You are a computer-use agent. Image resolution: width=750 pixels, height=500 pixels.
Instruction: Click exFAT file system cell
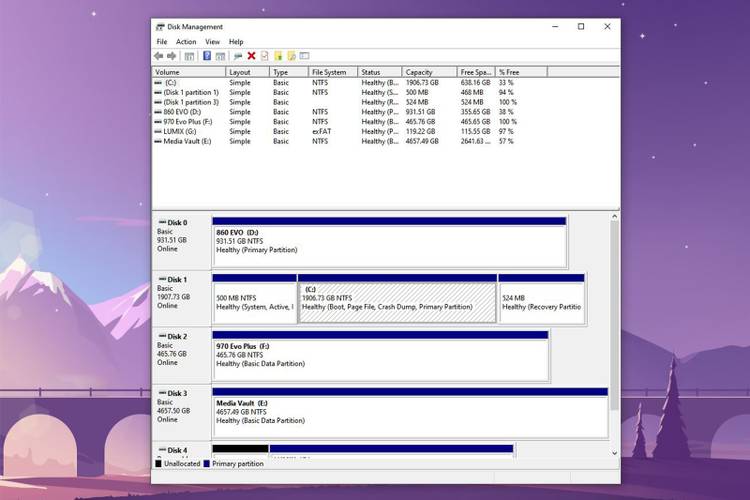(x=321, y=132)
